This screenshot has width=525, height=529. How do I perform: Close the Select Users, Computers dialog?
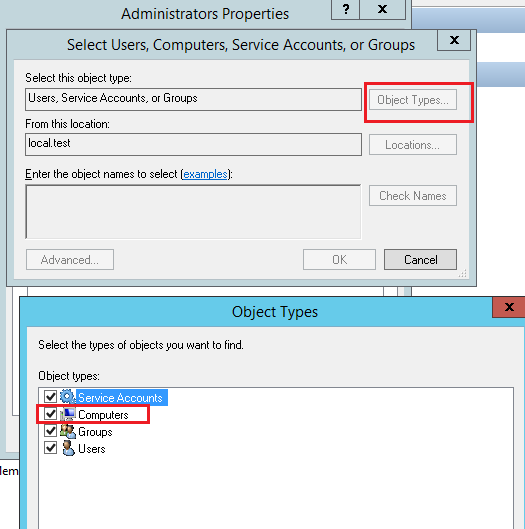click(454, 40)
